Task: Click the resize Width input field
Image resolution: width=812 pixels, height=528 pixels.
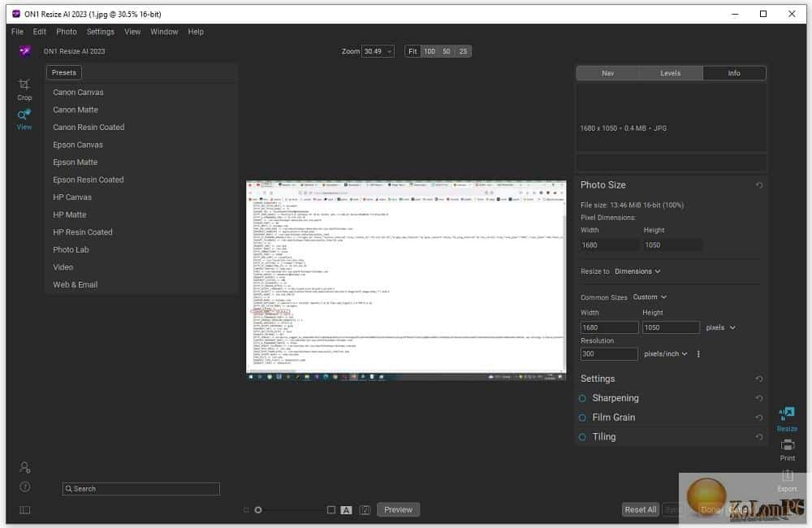Action: 609,327
